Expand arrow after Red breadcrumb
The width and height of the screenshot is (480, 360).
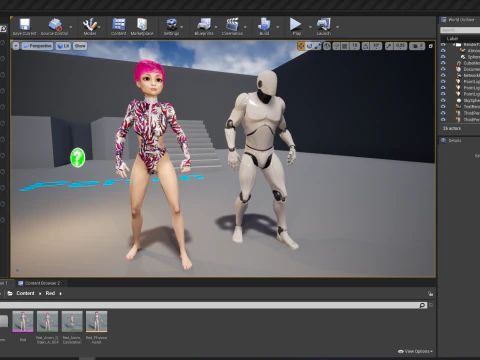pyautogui.click(x=61, y=294)
